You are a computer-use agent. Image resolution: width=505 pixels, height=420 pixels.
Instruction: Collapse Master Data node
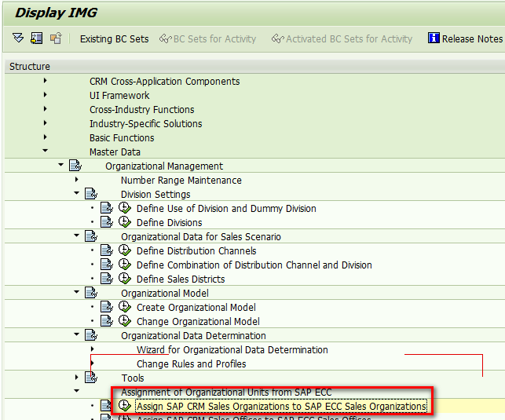point(45,151)
